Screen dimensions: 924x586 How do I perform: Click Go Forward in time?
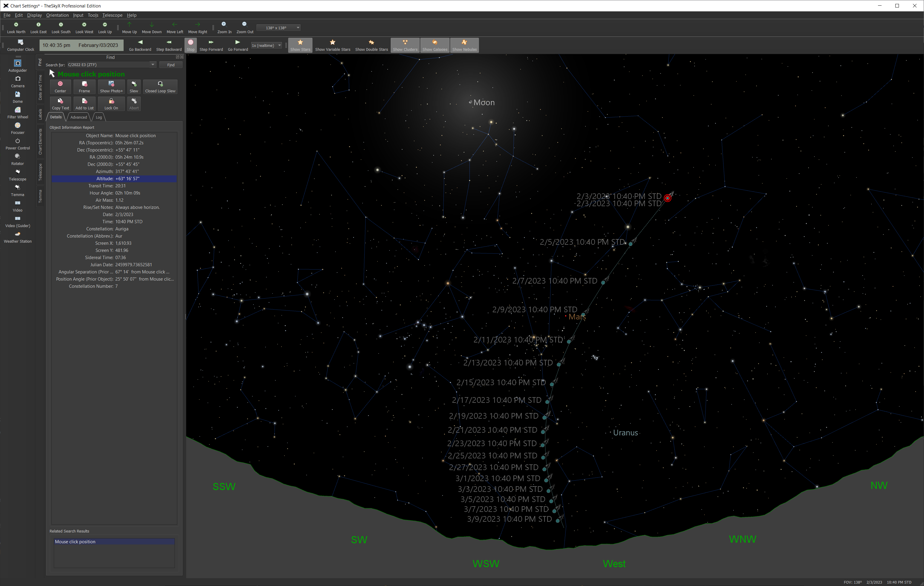tap(238, 45)
